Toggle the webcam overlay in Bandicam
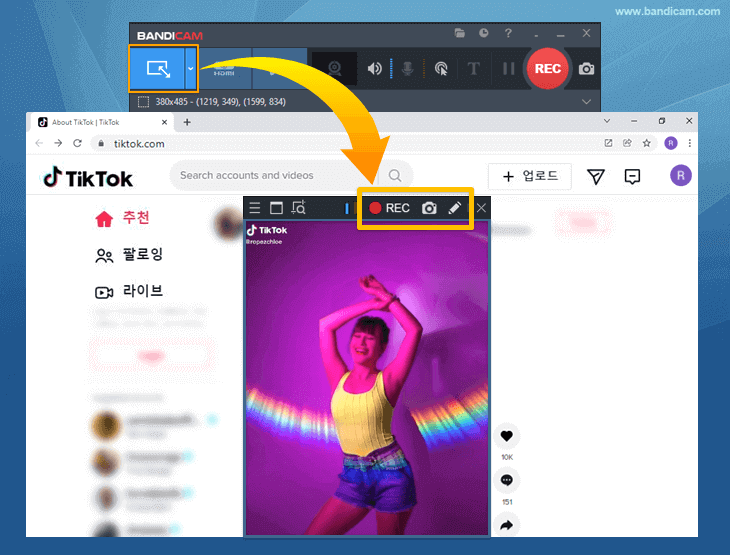730x555 pixels. pyautogui.click(x=334, y=69)
